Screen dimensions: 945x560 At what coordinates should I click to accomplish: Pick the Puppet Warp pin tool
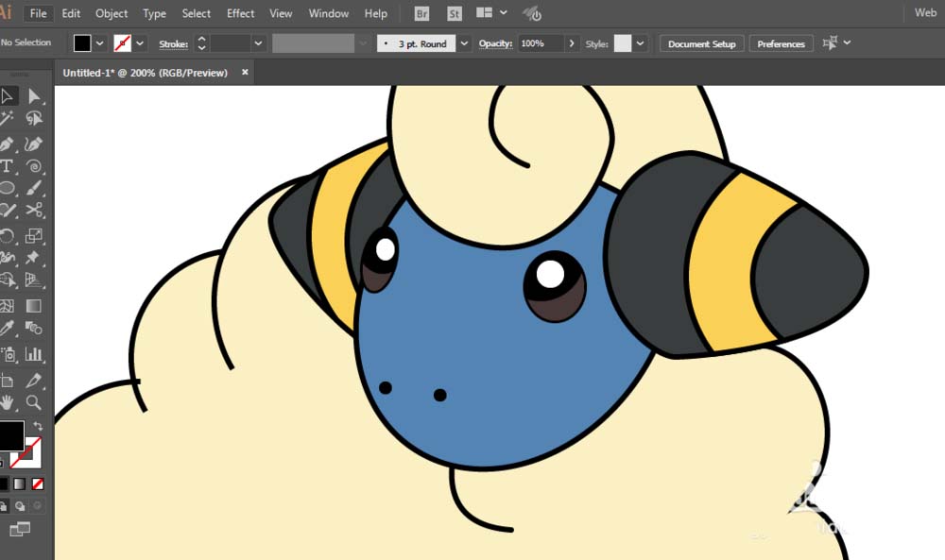click(34, 258)
